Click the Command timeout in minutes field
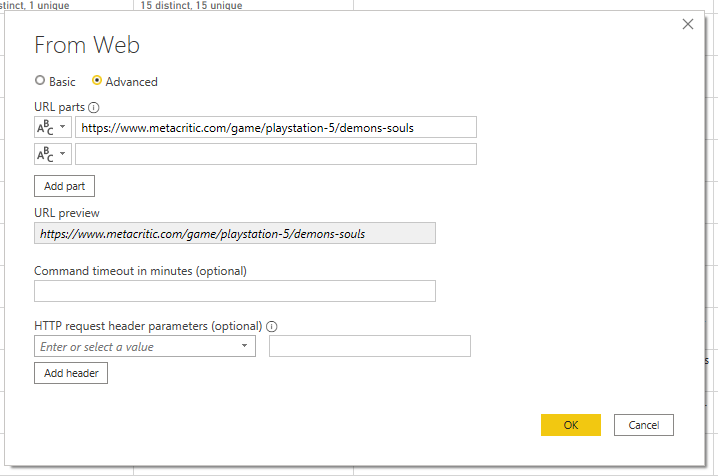 [x=235, y=291]
